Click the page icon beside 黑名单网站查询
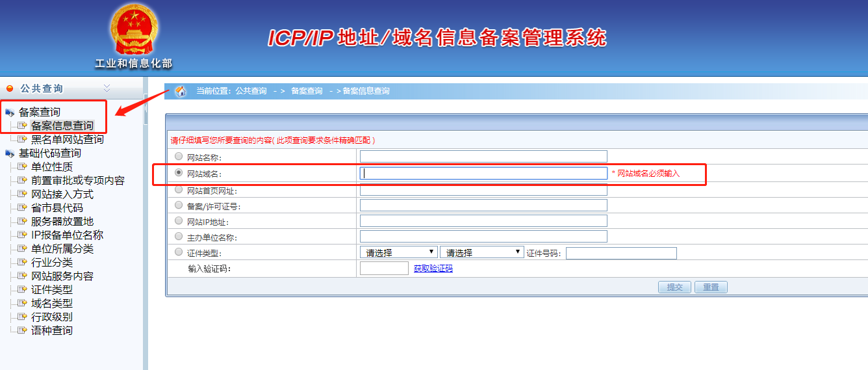The width and height of the screenshot is (868, 370). click(x=23, y=140)
